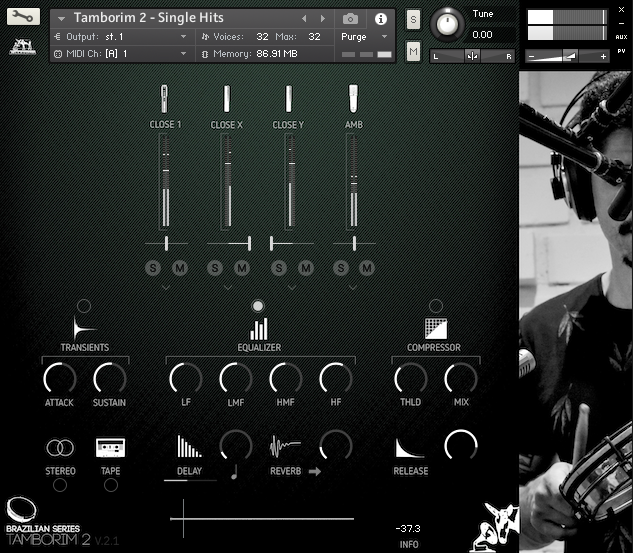Click the Equalizer bars icon
The height and width of the screenshot is (553, 633).
tap(259, 329)
